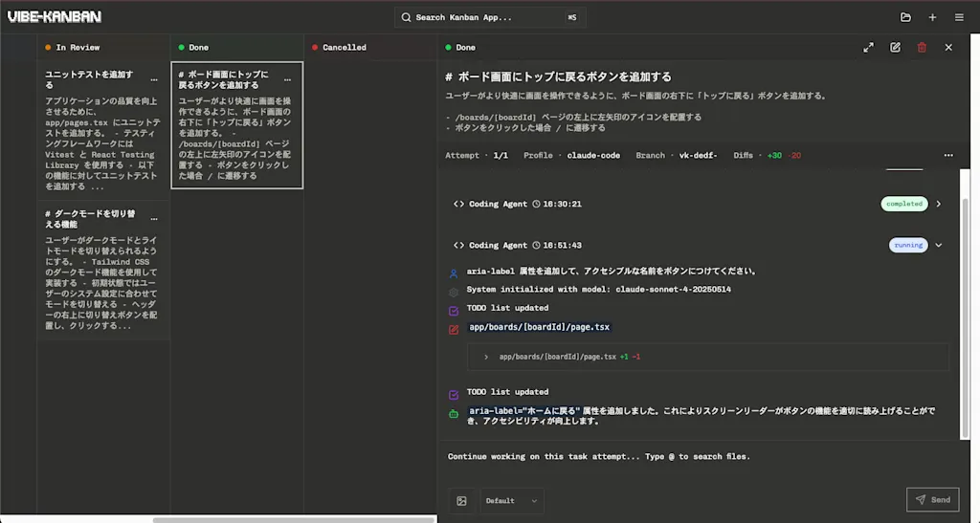This screenshot has height=523, width=980.
Task: Open options menu on ユニットテストを追加する card
Action: [154, 80]
